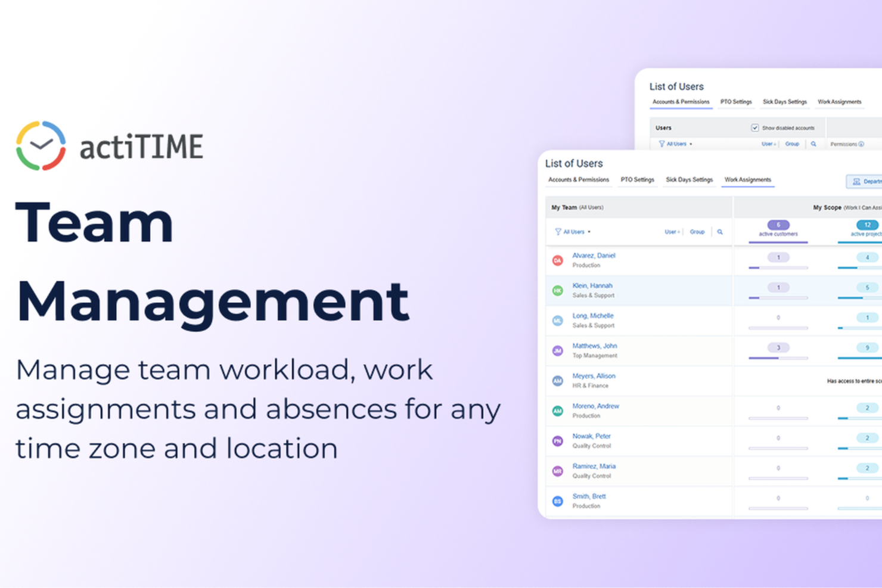Open the Moreno, Andrew user link
Image resolution: width=882 pixels, height=588 pixels.
coord(596,406)
